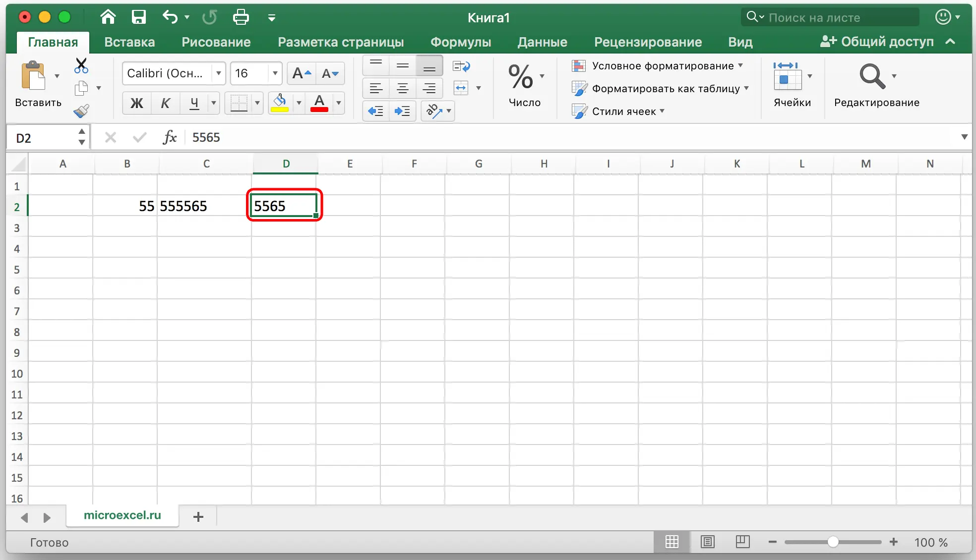
Task: Expand the formula bar chevron
Action: pyautogui.click(x=964, y=137)
